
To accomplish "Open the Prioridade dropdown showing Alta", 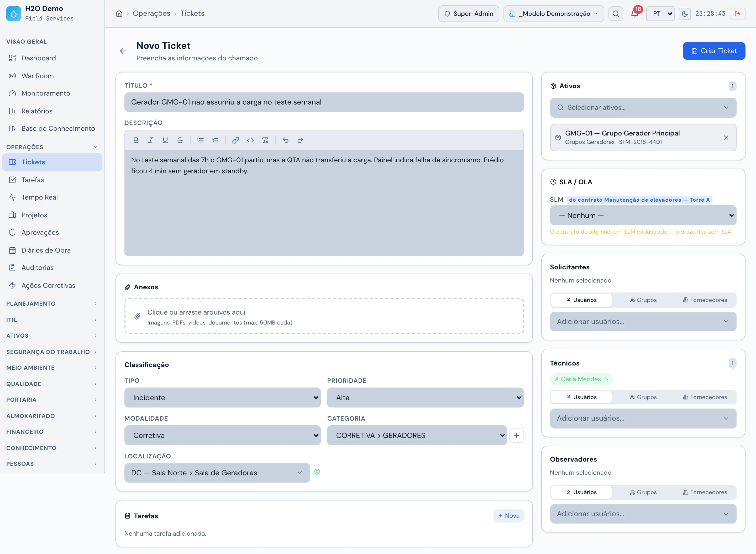I will pyautogui.click(x=426, y=398).
